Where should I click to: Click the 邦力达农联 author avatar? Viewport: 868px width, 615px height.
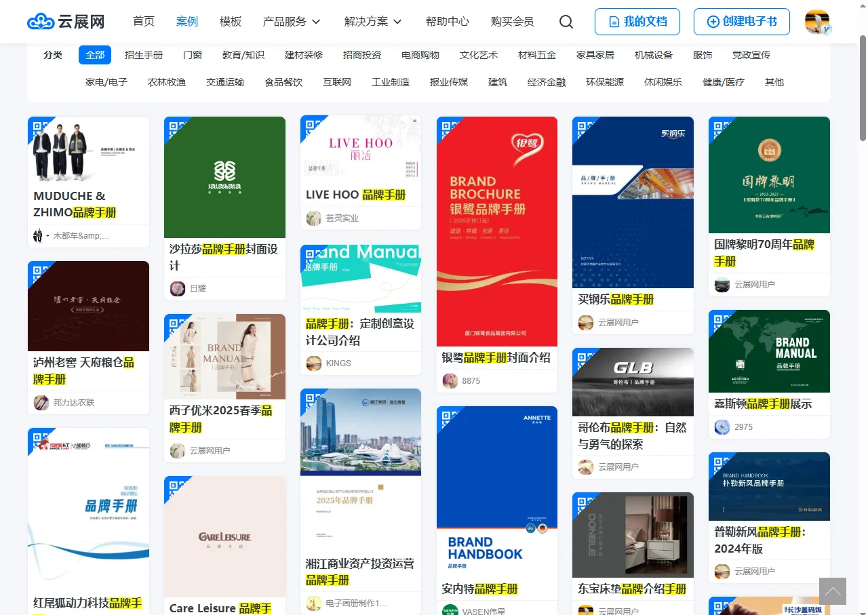(41, 403)
